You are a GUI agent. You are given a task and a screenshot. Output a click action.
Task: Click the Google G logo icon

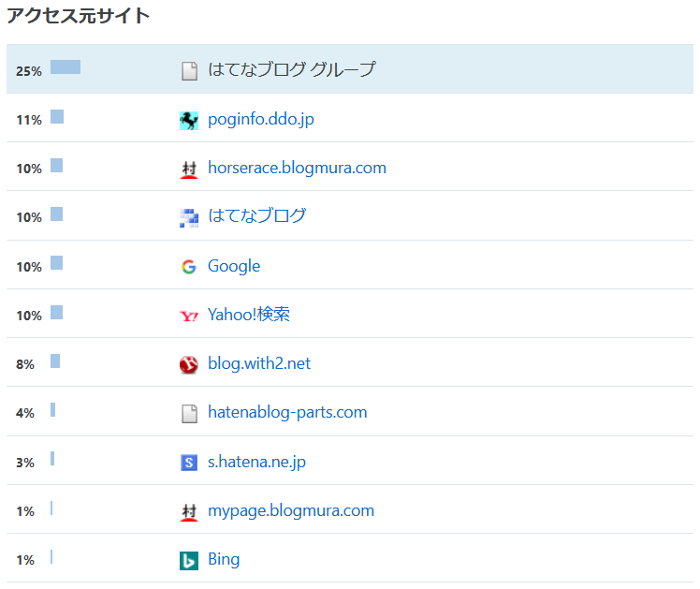point(189,267)
